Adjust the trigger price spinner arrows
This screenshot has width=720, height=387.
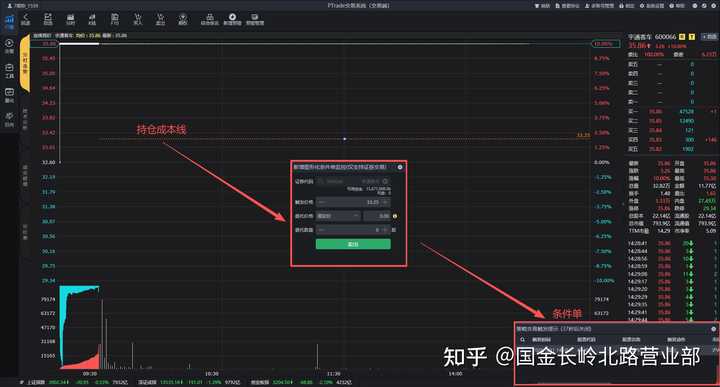coord(385,202)
